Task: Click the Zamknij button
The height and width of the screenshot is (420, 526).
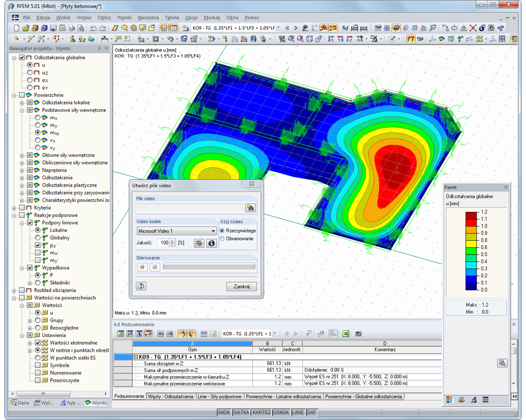Action: pos(242,287)
